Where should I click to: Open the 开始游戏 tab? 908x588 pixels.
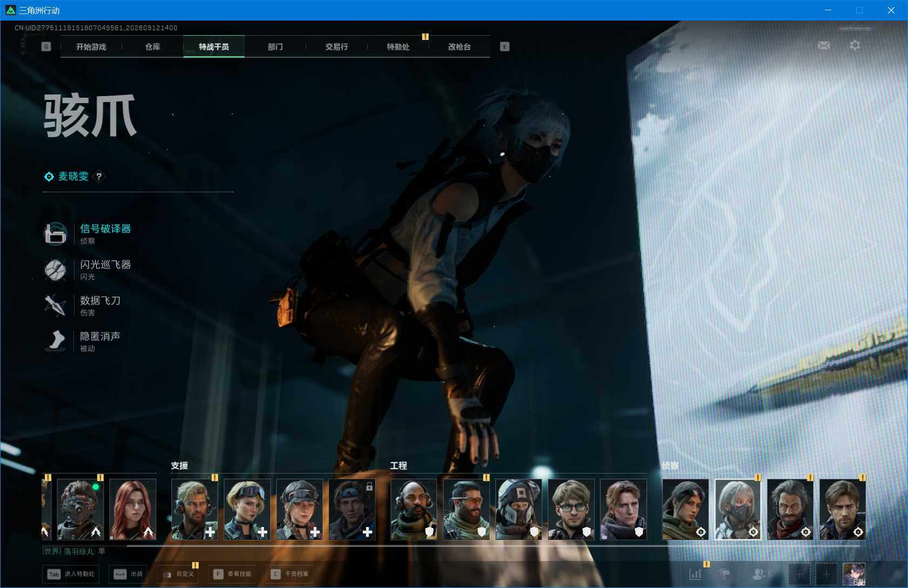(x=91, y=47)
